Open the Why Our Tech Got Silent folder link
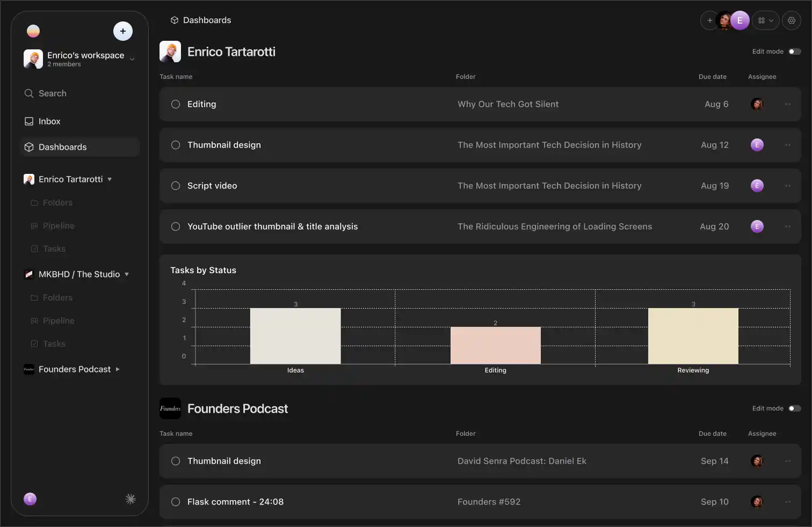This screenshot has height=527, width=812. click(x=508, y=104)
